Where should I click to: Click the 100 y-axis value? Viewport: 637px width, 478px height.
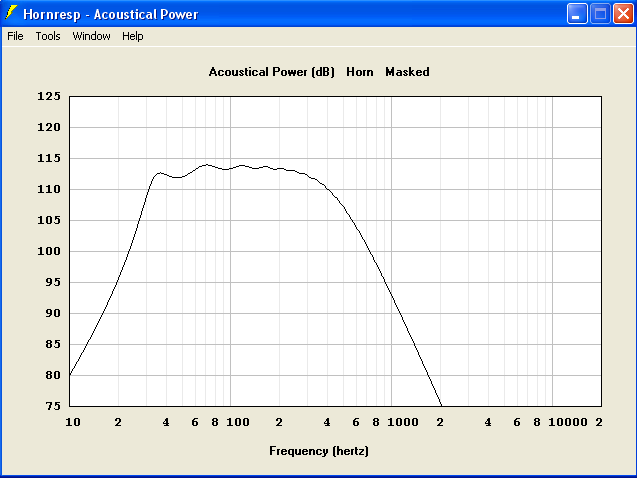coord(49,251)
